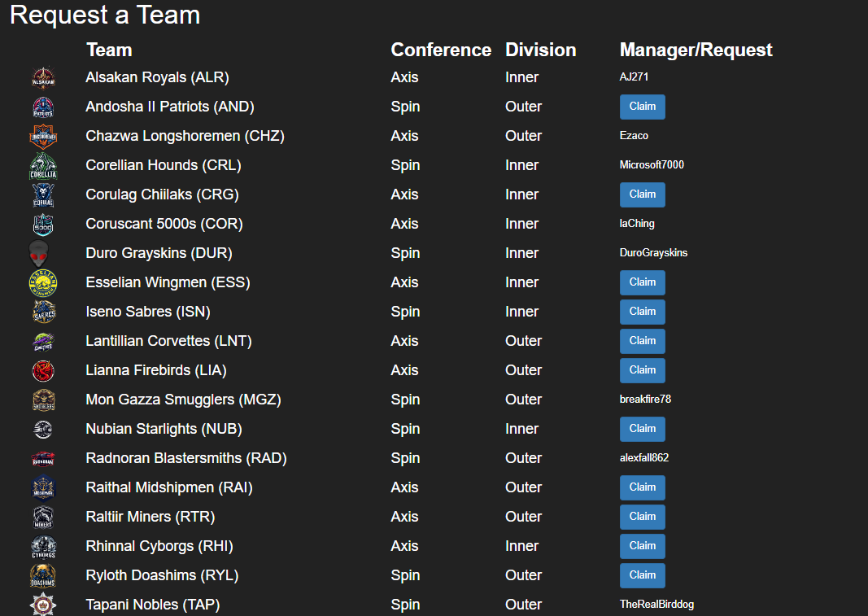Select manager TheRealBirddog

(x=656, y=605)
